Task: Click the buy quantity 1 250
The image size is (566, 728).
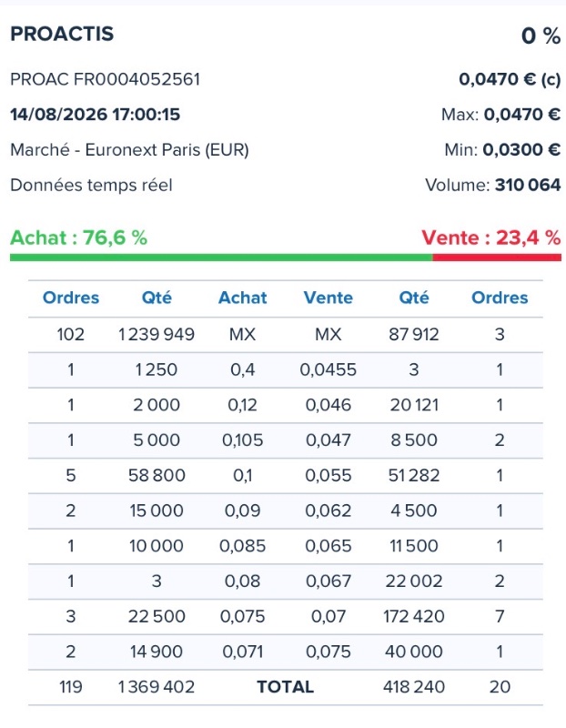Action: point(157,370)
